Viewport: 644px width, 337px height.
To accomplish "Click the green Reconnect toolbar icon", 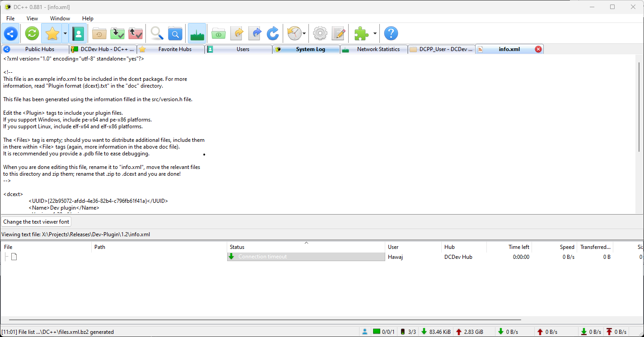I will [32, 33].
